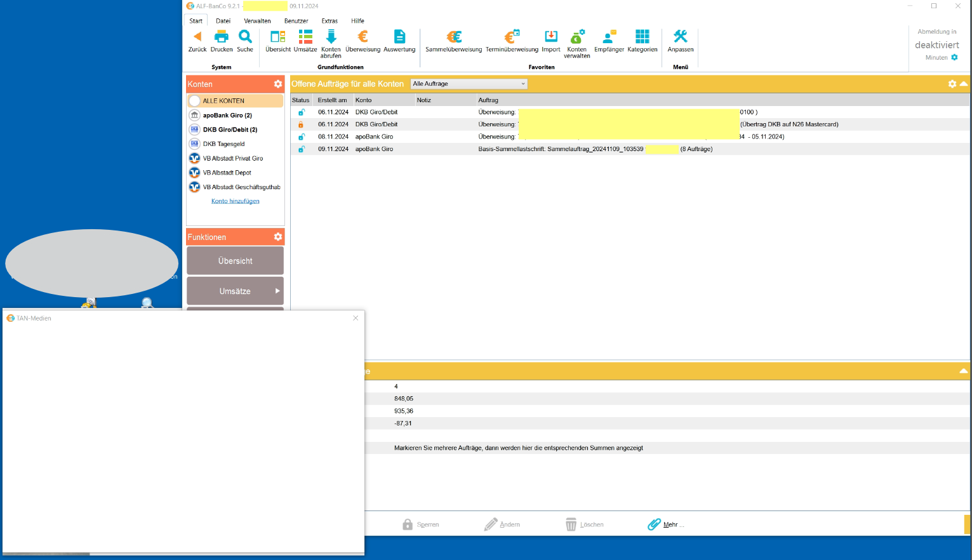Open Konten panel settings gear
Screen dimensions: 972x560
[277, 84]
